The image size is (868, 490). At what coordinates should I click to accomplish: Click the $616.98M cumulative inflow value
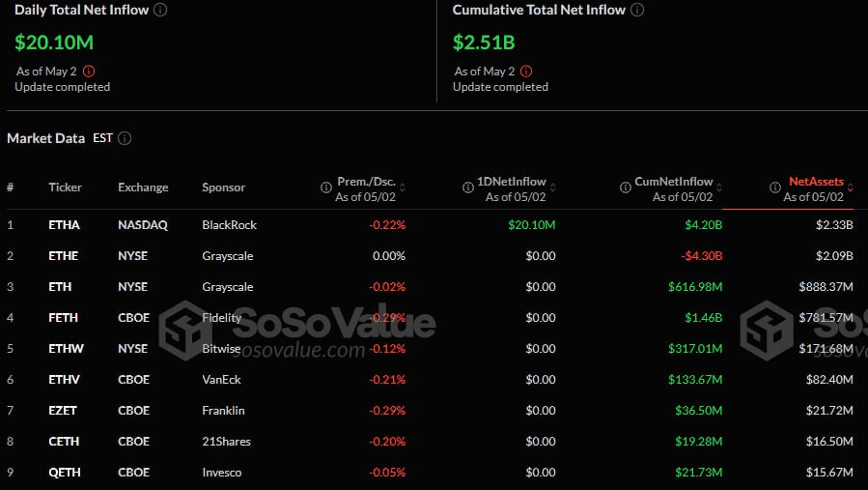[x=695, y=287]
